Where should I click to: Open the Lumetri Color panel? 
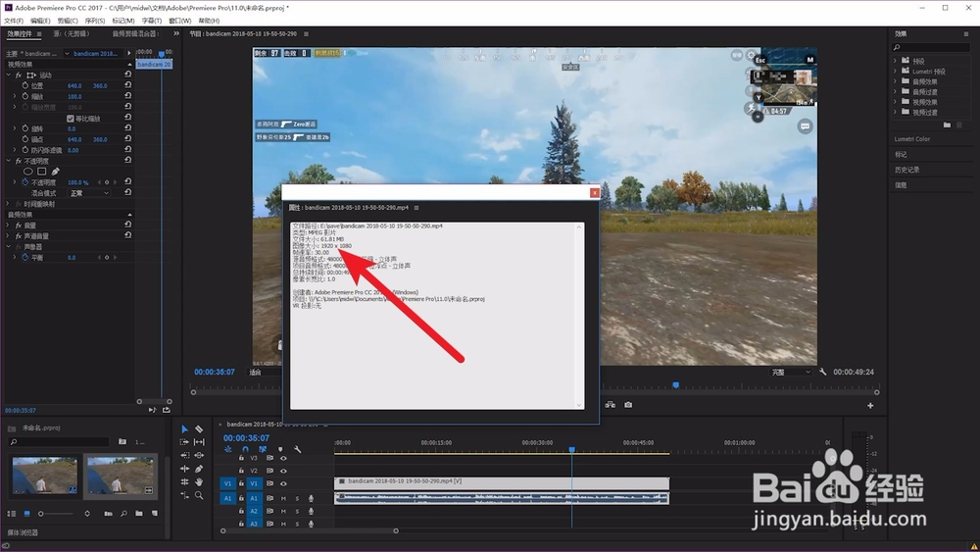pos(912,139)
